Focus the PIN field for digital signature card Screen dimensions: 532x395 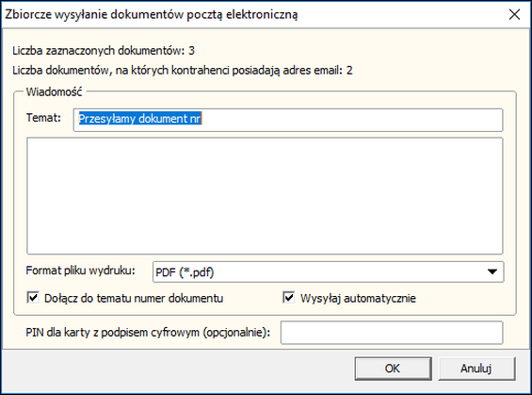click(x=392, y=333)
